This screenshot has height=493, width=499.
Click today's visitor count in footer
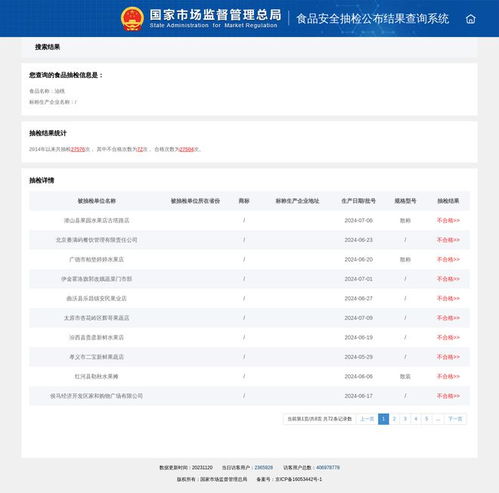tap(264, 468)
